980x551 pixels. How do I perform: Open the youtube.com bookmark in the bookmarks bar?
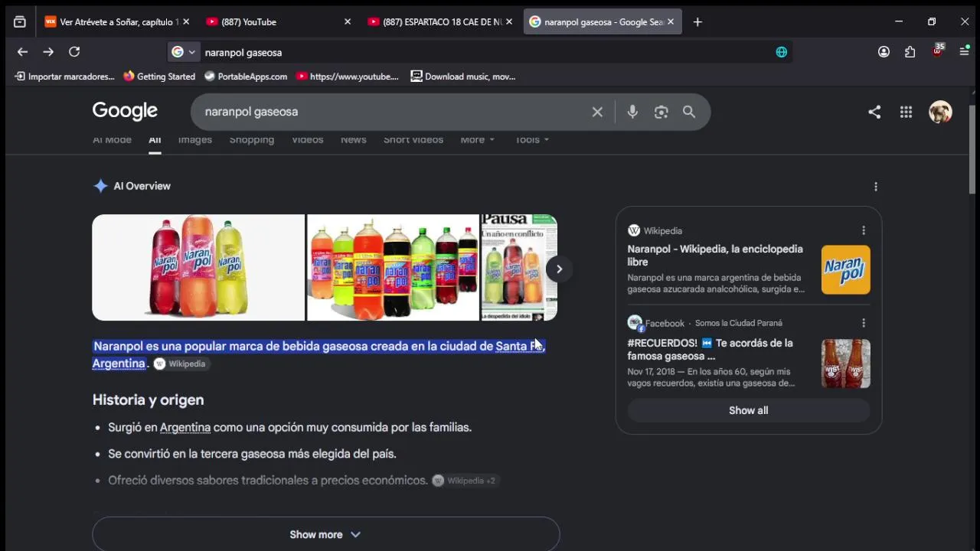[x=348, y=77]
